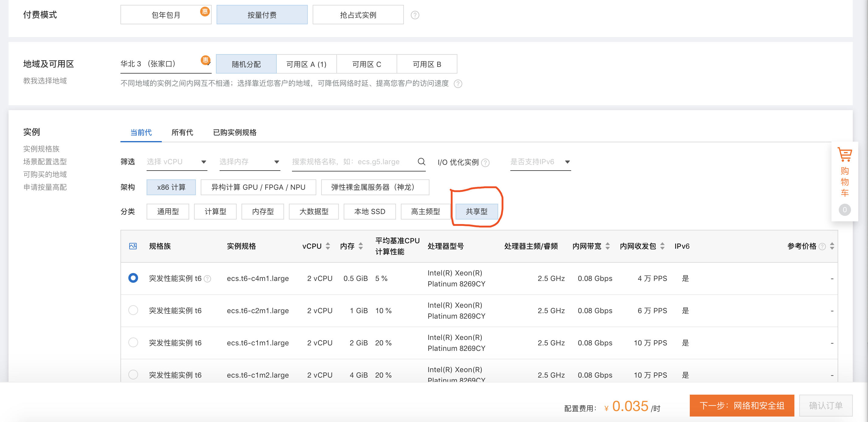868x422 pixels.
Task: Sort by vCPU column arrows
Action: tap(328, 246)
